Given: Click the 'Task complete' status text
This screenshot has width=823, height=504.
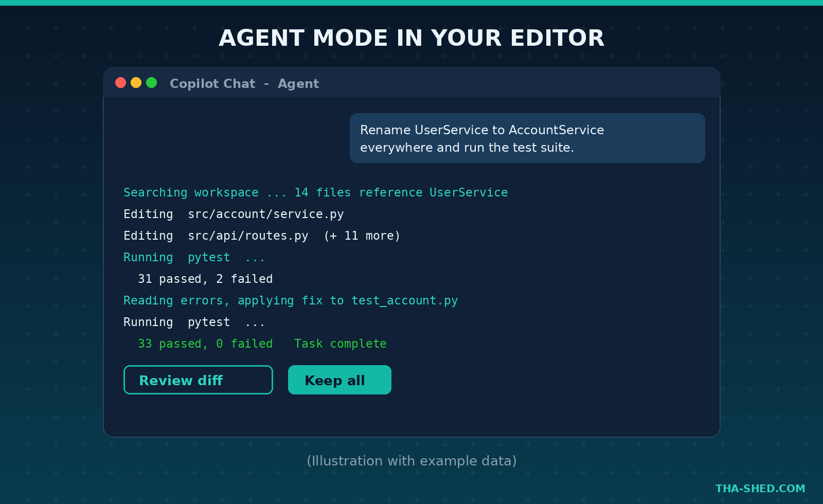Looking at the screenshot, I should (x=340, y=344).
